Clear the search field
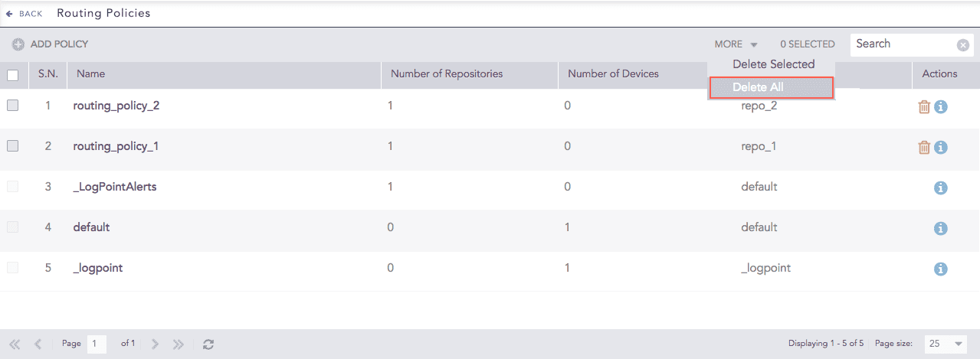Screen dimensions: 980x359 [963, 45]
